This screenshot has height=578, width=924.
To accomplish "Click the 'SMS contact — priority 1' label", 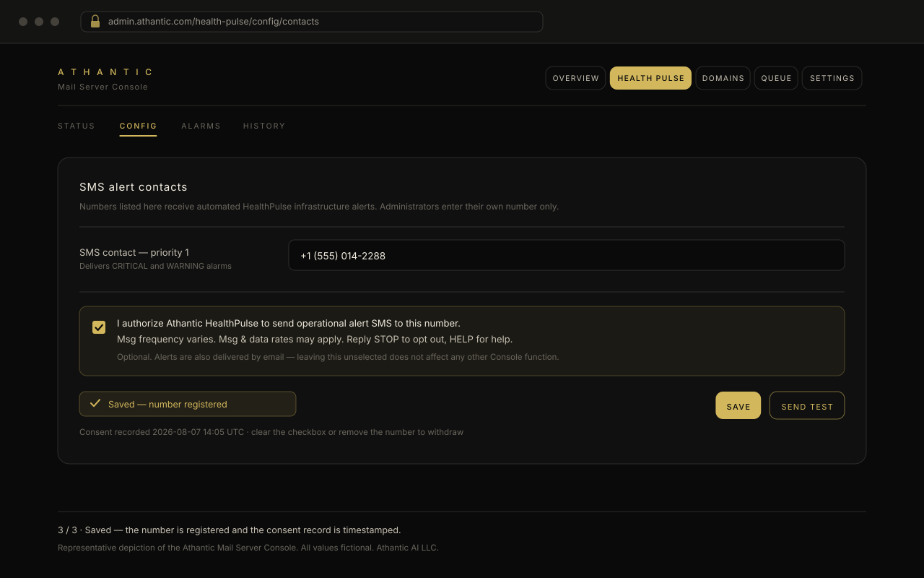I will (x=134, y=252).
